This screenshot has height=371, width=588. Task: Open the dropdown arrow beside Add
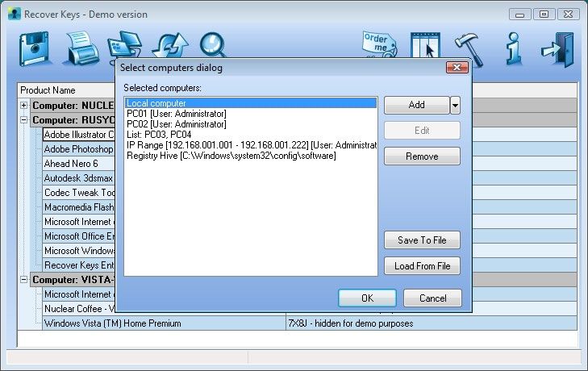click(x=455, y=105)
